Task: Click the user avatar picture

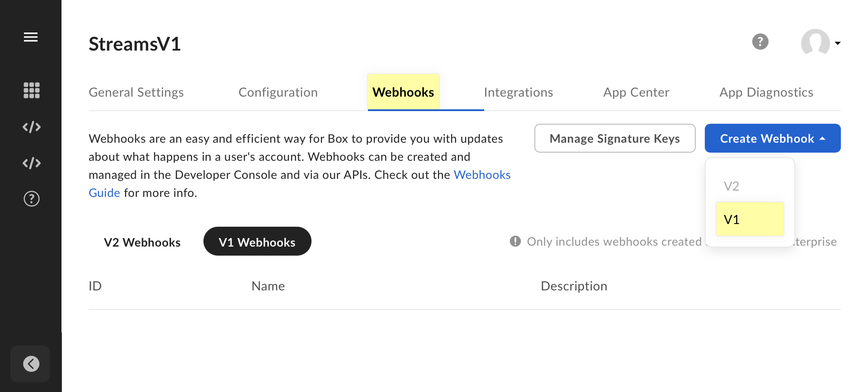Action: coord(816,43)
